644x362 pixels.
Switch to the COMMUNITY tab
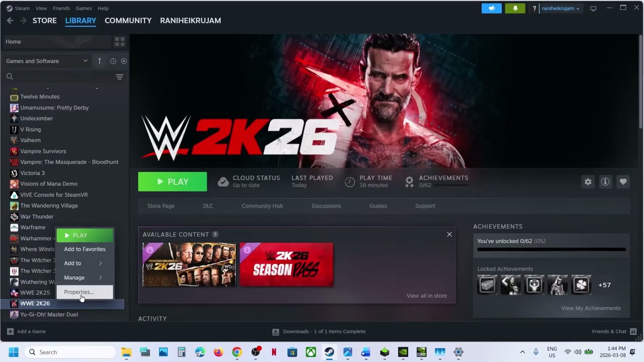click(128, 21)
